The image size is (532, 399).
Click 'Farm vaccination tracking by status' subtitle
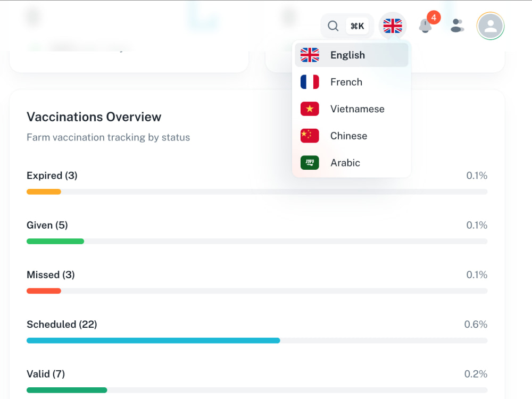[x=108, y=137]
